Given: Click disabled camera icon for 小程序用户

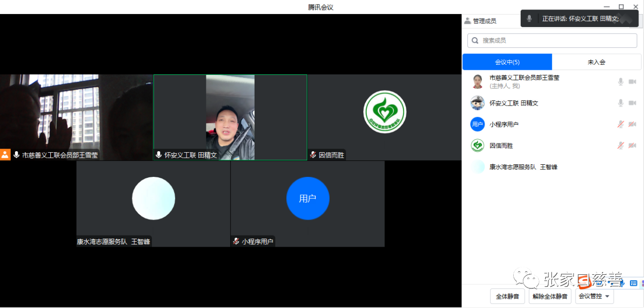Looking at the screenshot, I should tap(632, 124).
